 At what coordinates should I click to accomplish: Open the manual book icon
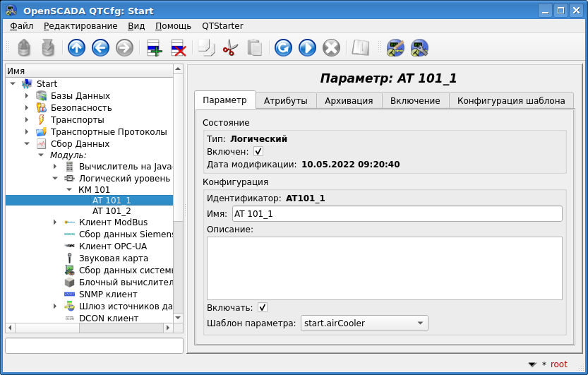(x=361, y=48)
